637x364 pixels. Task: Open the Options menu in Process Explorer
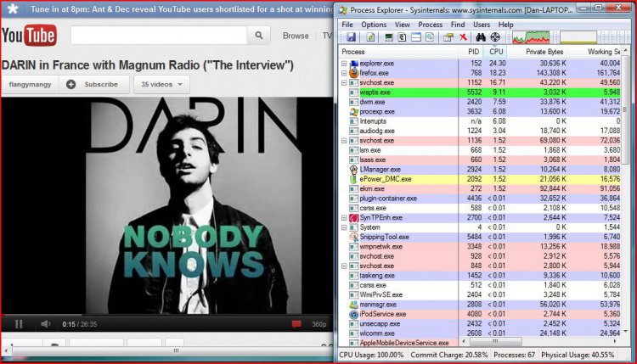pyautogui.click(x=373, y=25)
